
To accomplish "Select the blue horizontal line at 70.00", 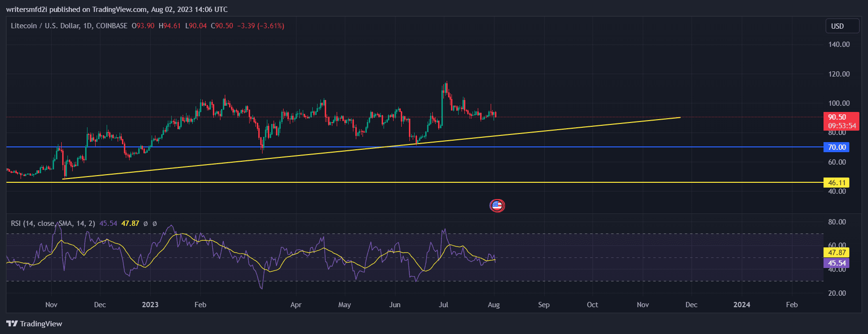I will tap(574, 147).
